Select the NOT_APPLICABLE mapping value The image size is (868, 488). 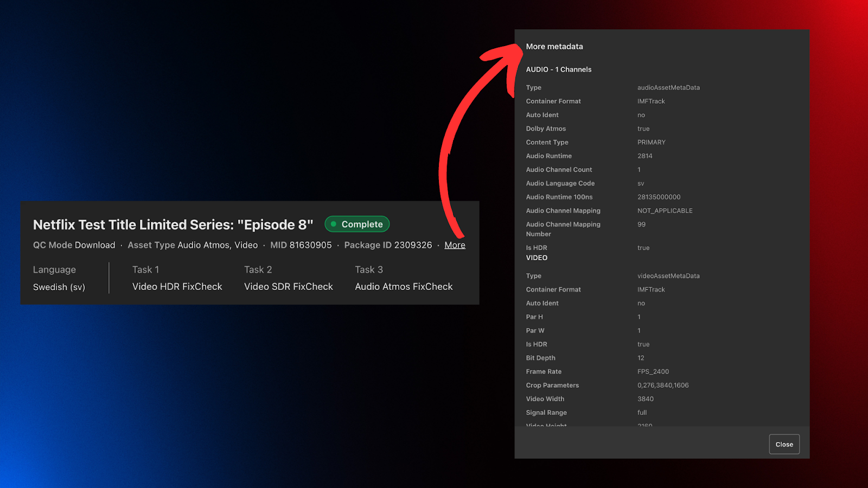click(665, 210)
